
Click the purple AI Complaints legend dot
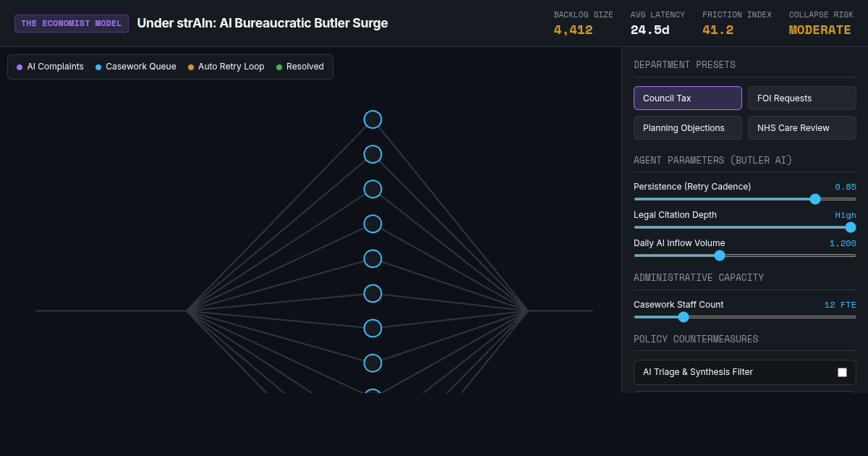[x=20, y=67]
